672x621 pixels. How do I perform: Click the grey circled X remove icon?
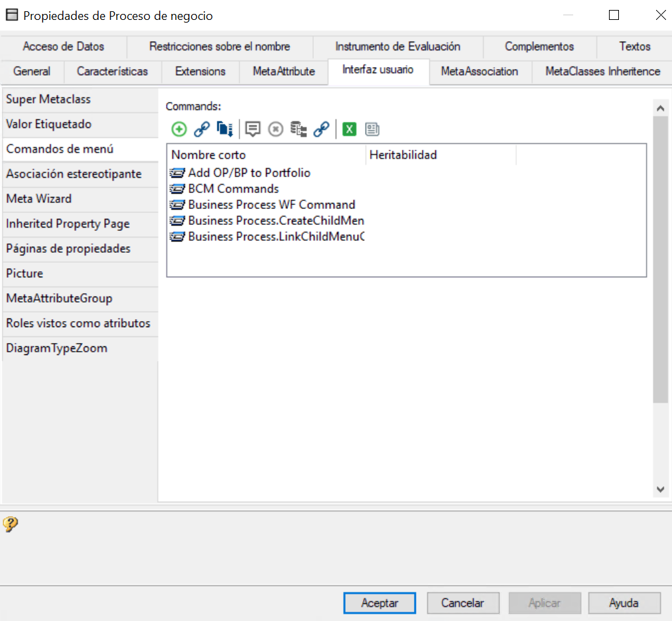(x=275, y=129)
